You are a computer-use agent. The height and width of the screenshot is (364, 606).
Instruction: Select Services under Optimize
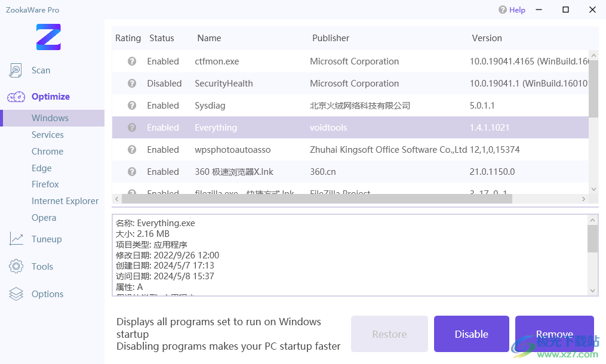[x=48, y=135]
